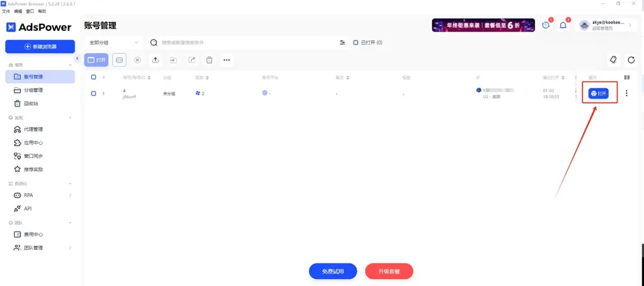
Task: Click the AdsPower logo
Action: (x=39, y=27)
